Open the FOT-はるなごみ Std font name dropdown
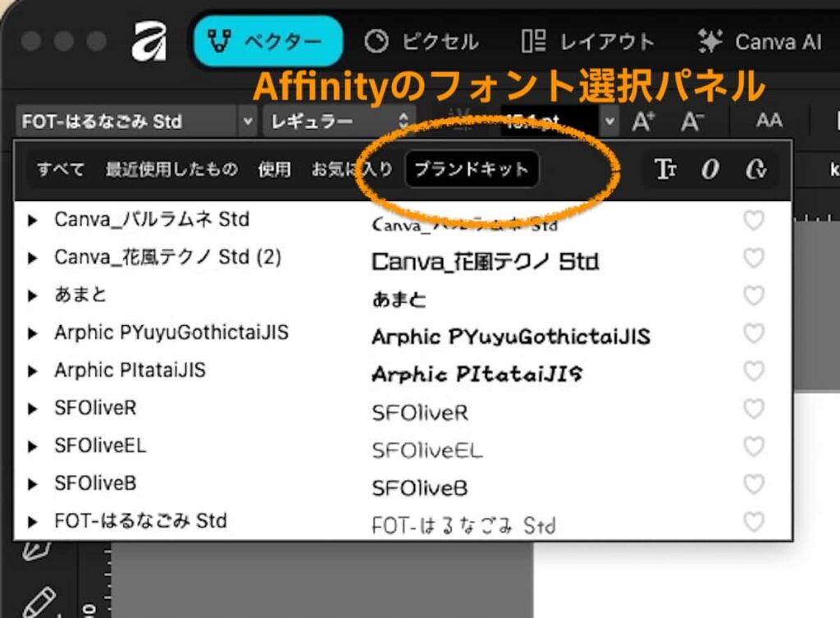 248,121
